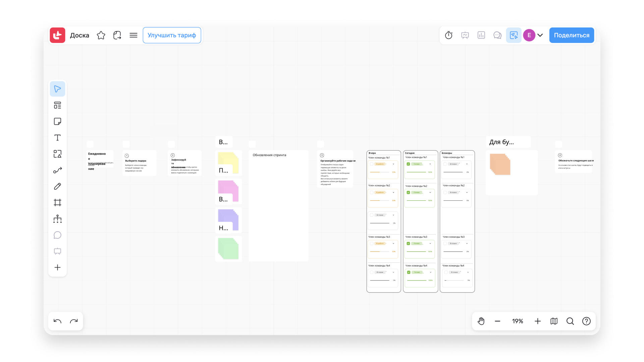Expand Член команды №4 card chevron in Блокеры
Image resolution: width=644 pixels, height=362 pixels.
click(468, 272)
